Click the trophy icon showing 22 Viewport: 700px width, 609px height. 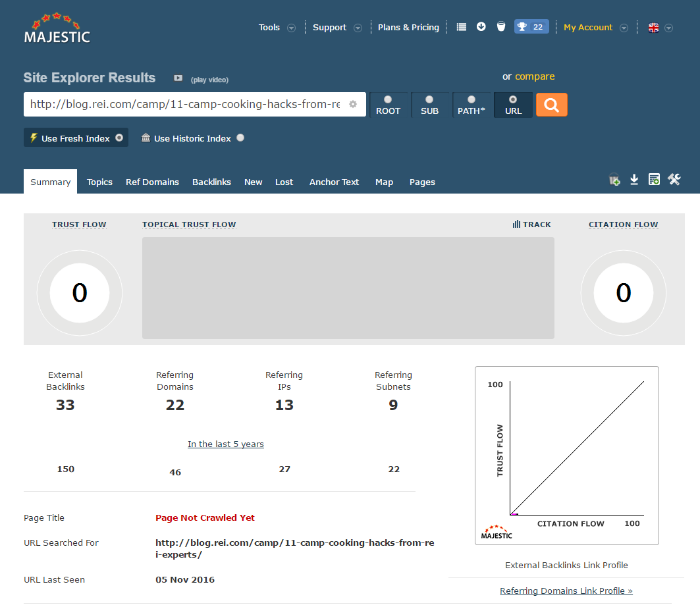coord(531,27)
